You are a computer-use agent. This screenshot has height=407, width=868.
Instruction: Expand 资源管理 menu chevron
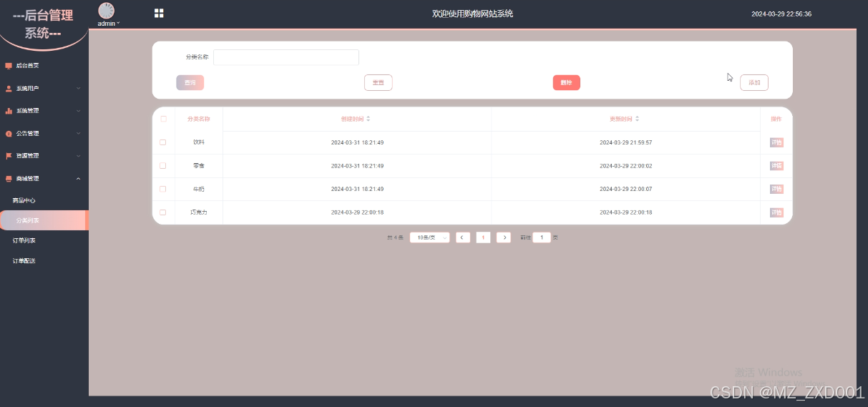tap(78, 156)
